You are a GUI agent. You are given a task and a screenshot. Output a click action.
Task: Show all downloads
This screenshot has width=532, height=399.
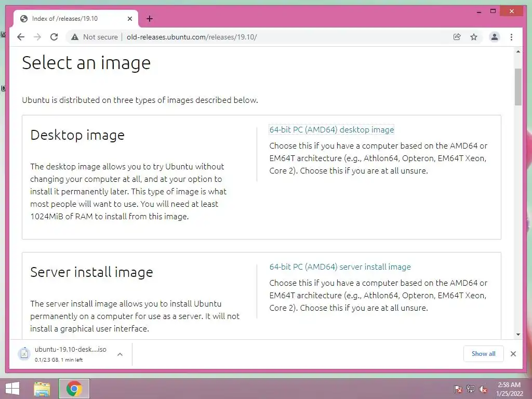click(483, 353)
